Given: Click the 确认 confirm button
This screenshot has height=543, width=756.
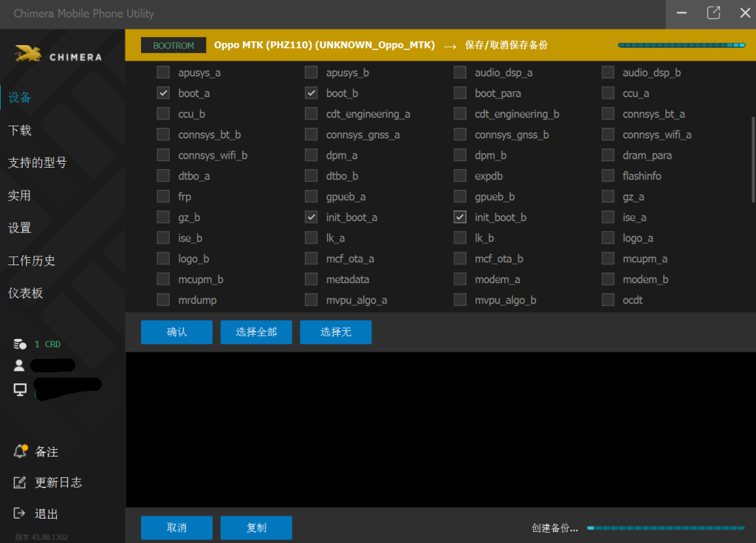Looking at the screenshot, I should [176, 332].
